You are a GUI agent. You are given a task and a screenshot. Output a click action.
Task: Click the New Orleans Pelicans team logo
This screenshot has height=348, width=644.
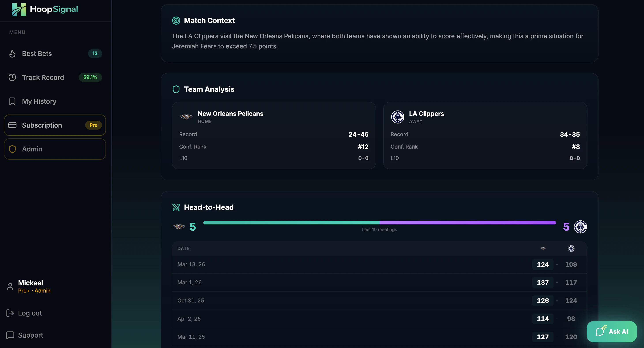click(x=186, y=117)
